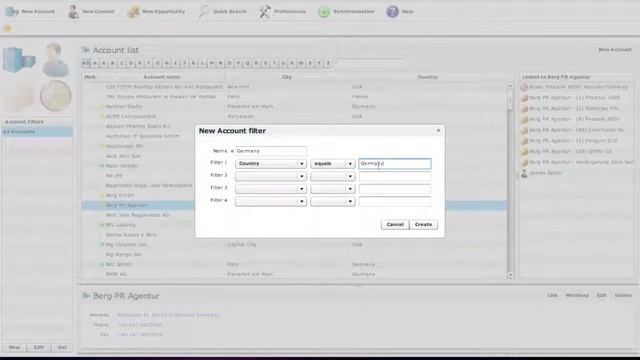Click Cancel in New Account filter dialog
This screenshot has width=640, height=360.
pos(395,224)
